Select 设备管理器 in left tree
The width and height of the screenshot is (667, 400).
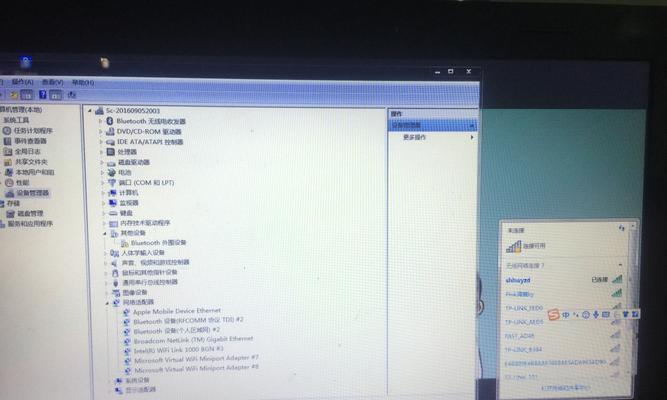(x=33, y=193)
